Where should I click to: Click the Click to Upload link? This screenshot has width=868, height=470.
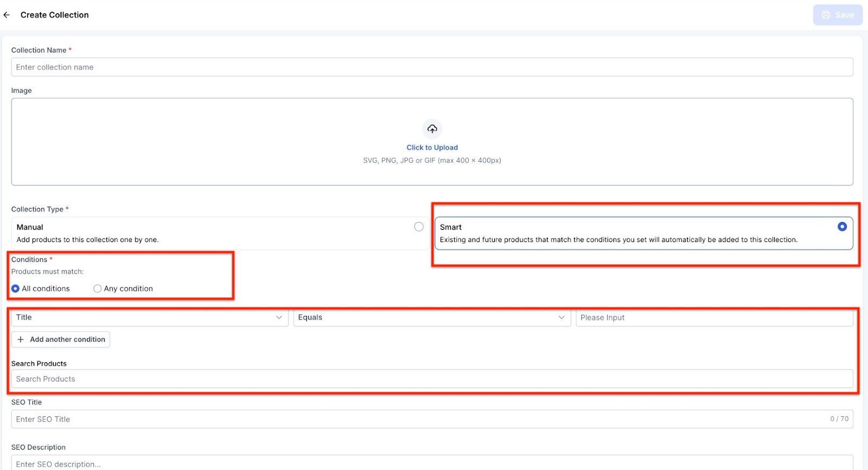(432, 148)
